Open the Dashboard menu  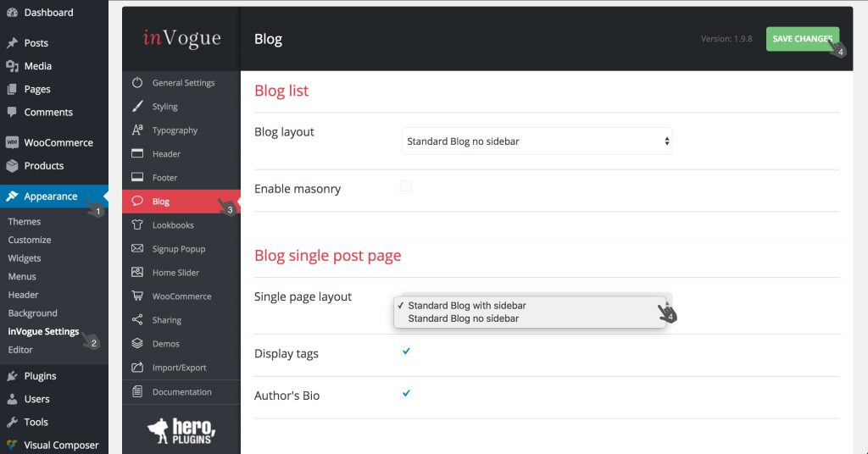[x=54, y=12]
